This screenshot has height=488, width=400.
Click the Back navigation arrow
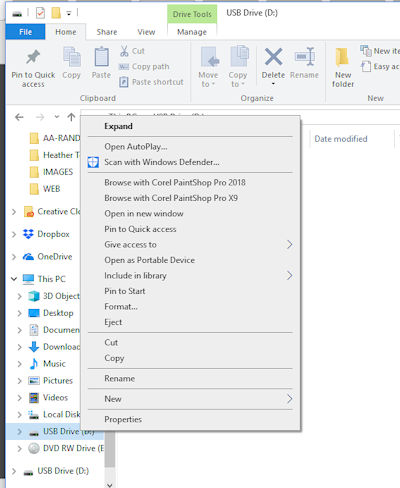coord(19,117)
